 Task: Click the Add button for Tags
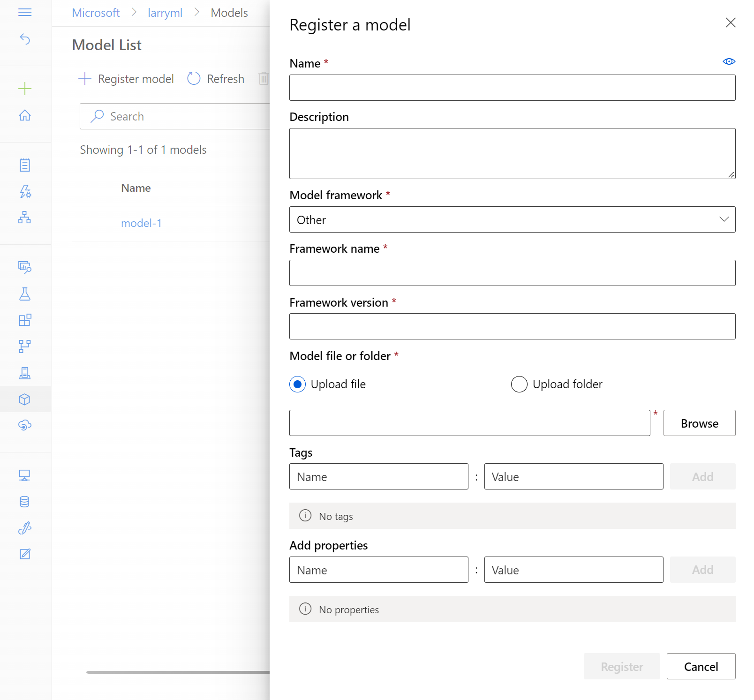point(702,476)
